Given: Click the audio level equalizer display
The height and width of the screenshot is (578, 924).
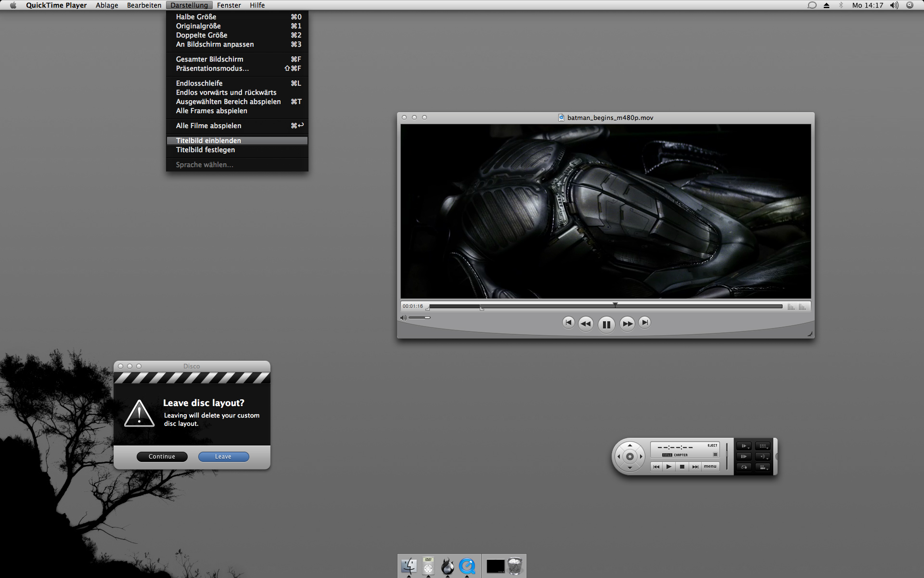Looking at the screenshot, I should pos(797,306).
